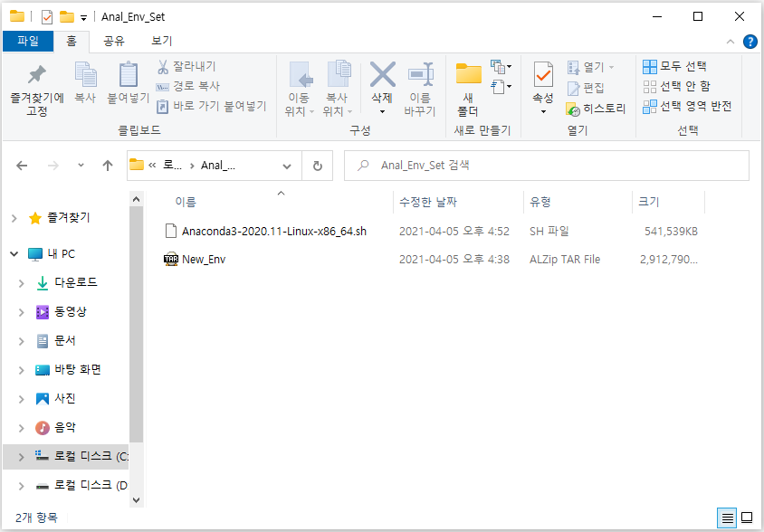Image resolution: width=764 pixels, height=532 pixels.
Task: Open the 파일 menu tab
Action: click(28, 42)
